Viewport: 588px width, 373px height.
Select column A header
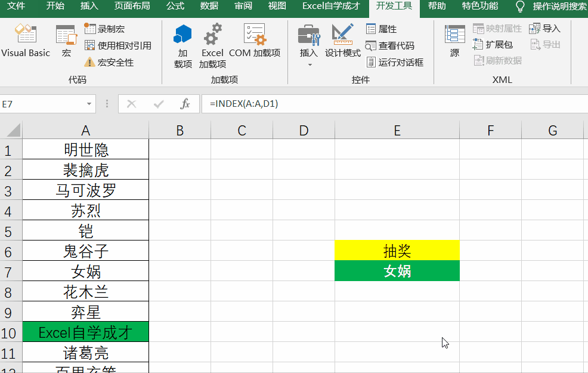pyautogui.click(x=86, y=130)
